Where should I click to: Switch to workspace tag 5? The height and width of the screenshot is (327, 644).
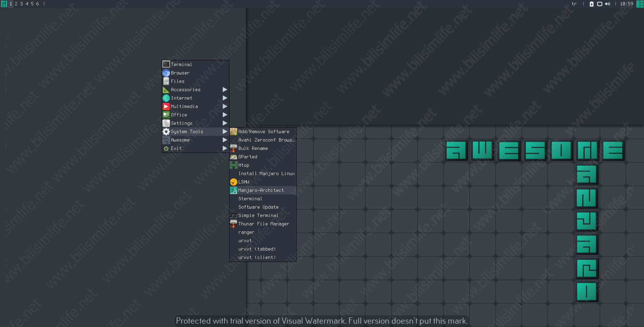(x=32, y=4)
